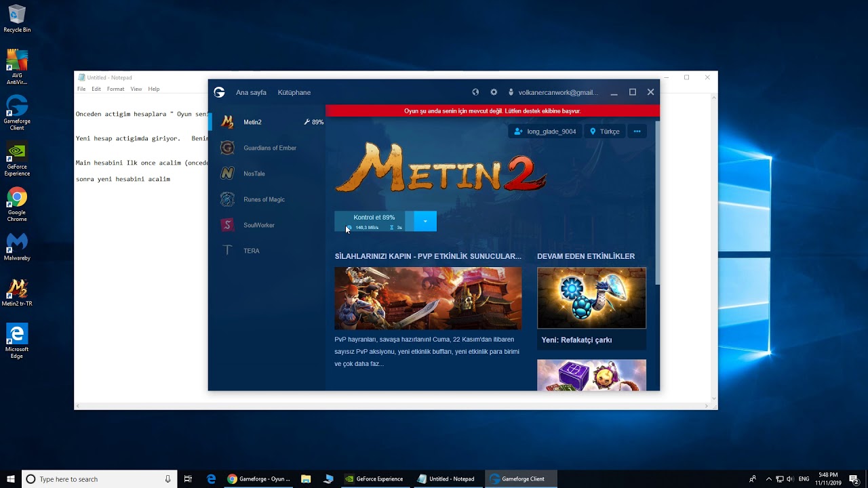Open the Kütüphane tab

coord(294,92)
